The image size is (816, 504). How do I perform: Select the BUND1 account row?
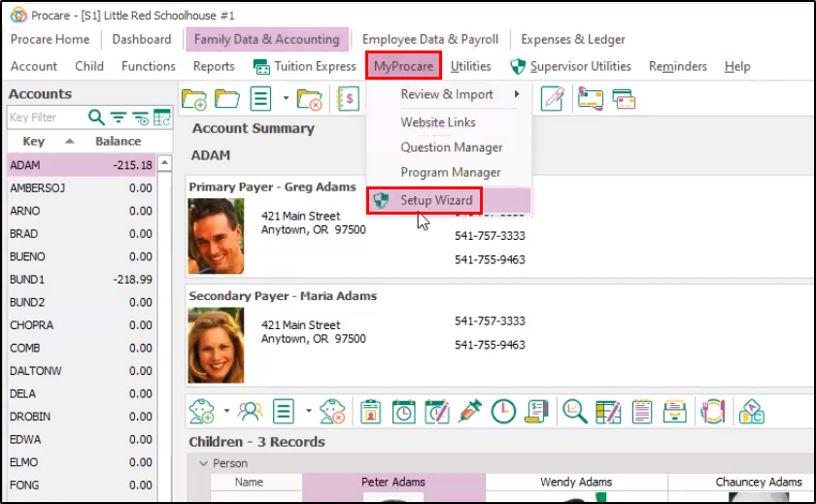[82, 280]
